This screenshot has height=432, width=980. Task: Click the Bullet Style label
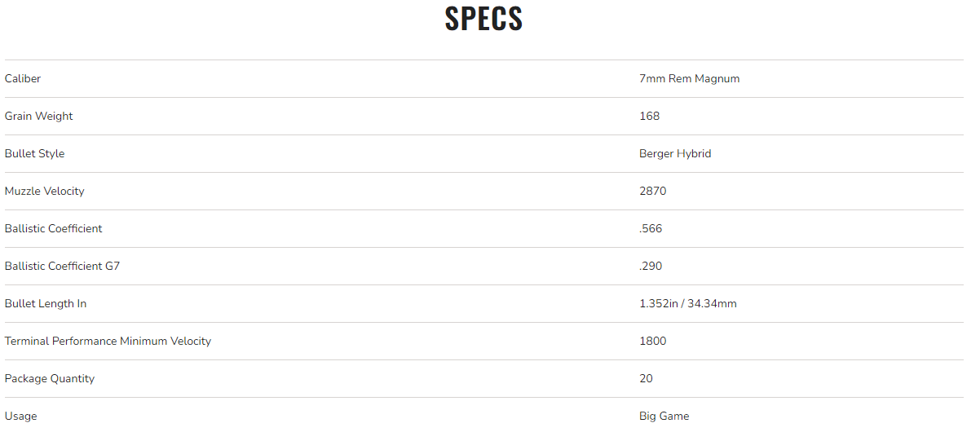(34, 154)
